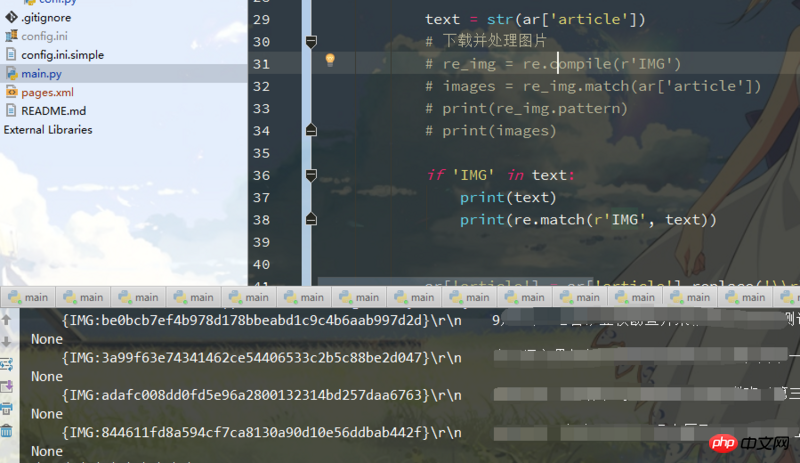Image resolution: width=800 pixels, height=463 pixels.
Task: Click the pages.xml file icon
Action: pos(11,92)
